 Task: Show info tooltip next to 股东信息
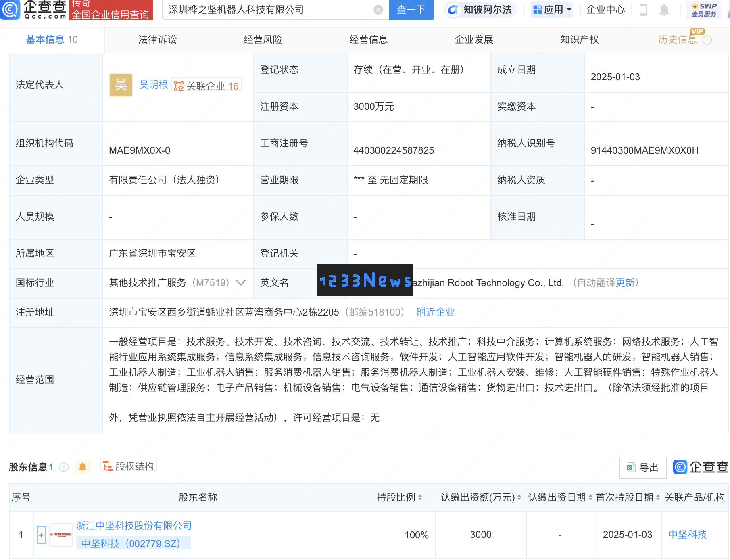(64, 467)
